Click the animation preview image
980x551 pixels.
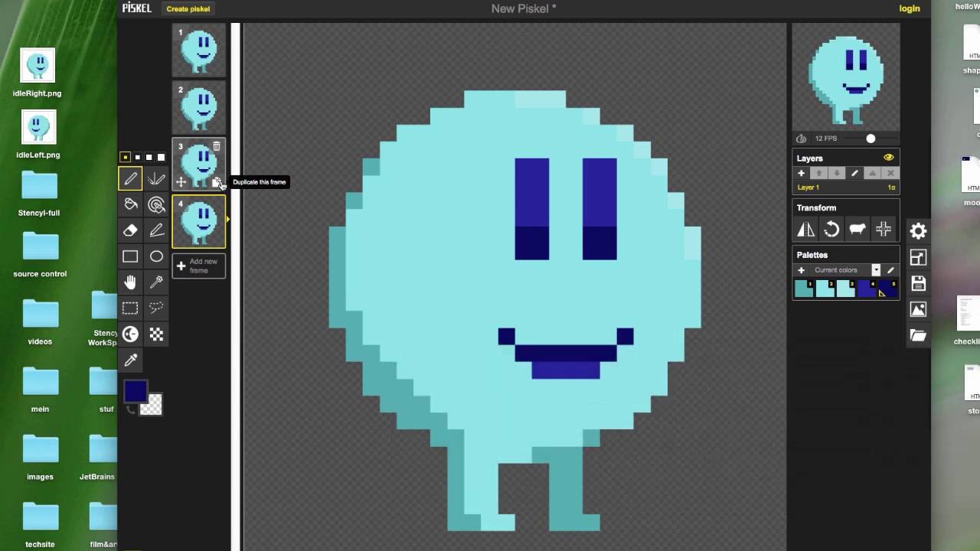pos(846,77)
